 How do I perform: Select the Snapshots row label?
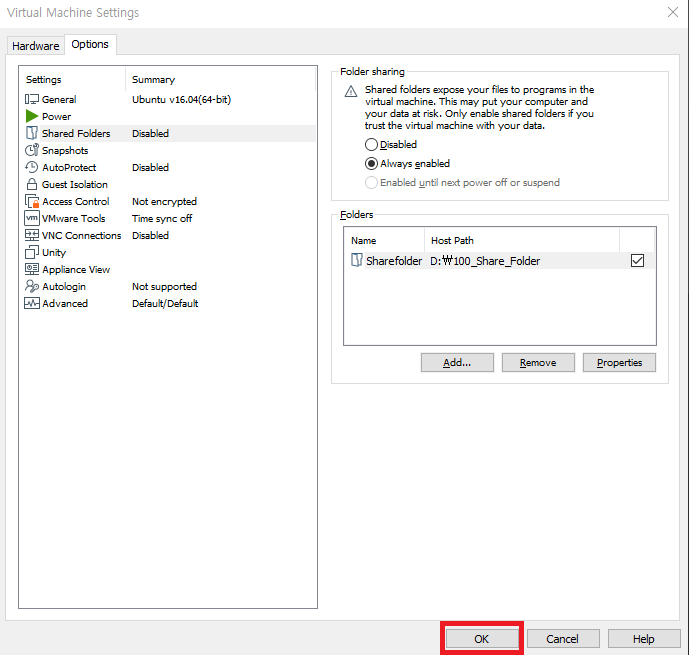65,150
